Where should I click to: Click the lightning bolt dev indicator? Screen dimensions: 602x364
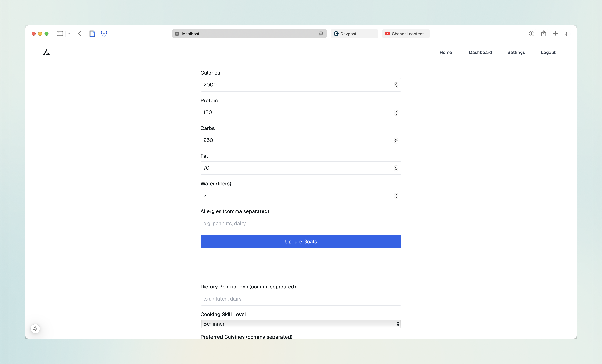coord(35,329)
